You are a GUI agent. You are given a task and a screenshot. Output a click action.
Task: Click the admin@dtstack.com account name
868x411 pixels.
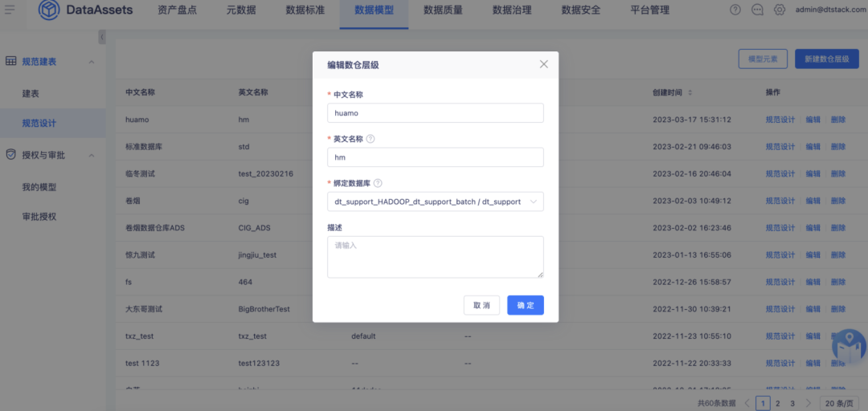831,10
